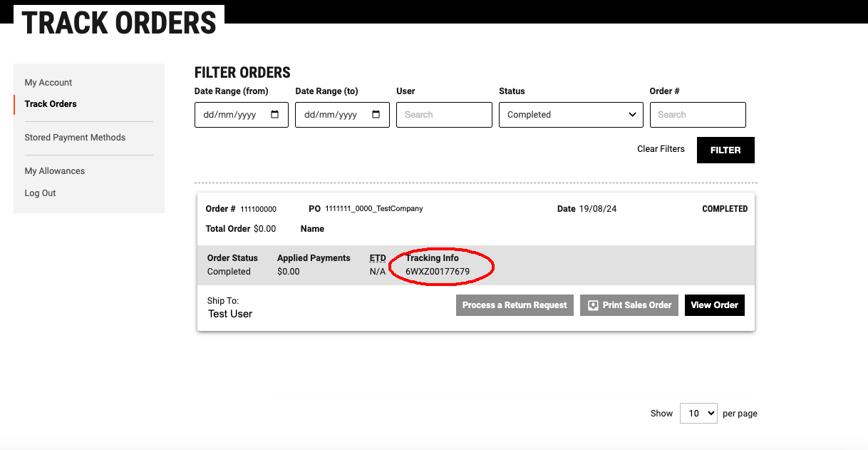
Task: Click the FILTER ORDERS heading
Action: coord(242,73)
